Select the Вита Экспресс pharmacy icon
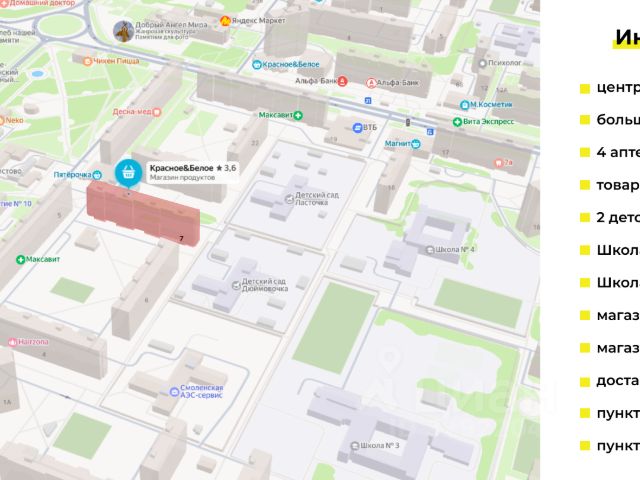This screenshot has height=480, width=640. (x=458, y=122)
